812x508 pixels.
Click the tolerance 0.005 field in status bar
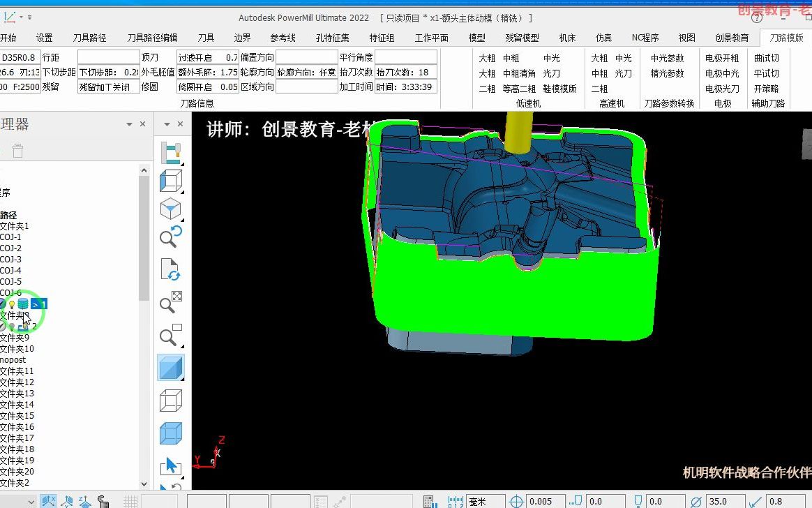click(x=546, y=501)
